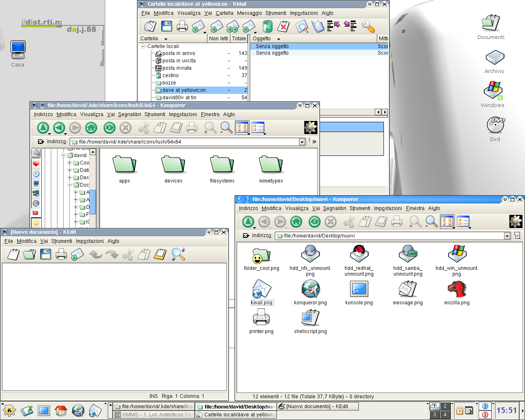Image resolution: width=525 pixels, height=420 pixels.
Task: Click the Oggetto column header sort arrow
Action: [278, 39]
